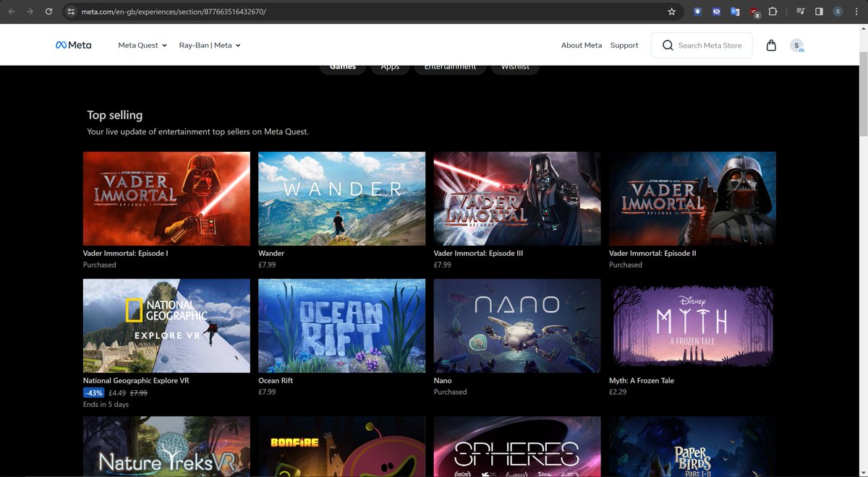The height and width of the screenshot is (477, 868).
Task: Expand the Meta Quest menu
Action: click(x=142, y=45)
